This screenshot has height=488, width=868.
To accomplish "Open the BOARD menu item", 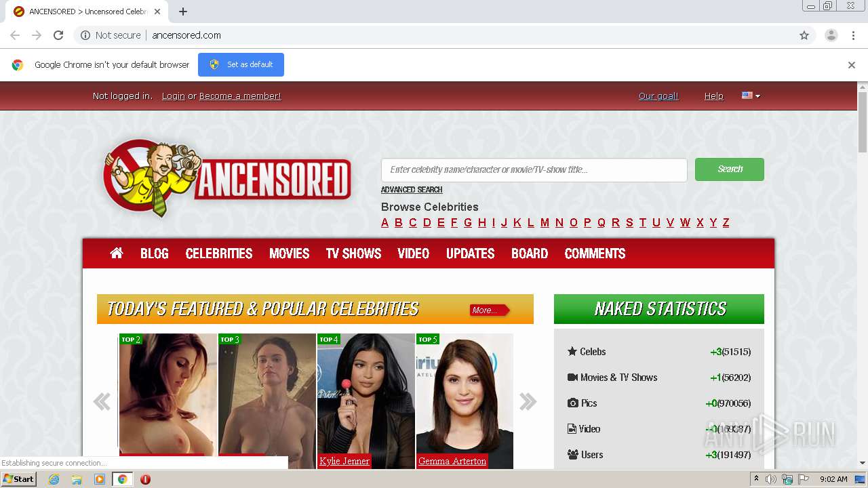I will click(530, 253).
